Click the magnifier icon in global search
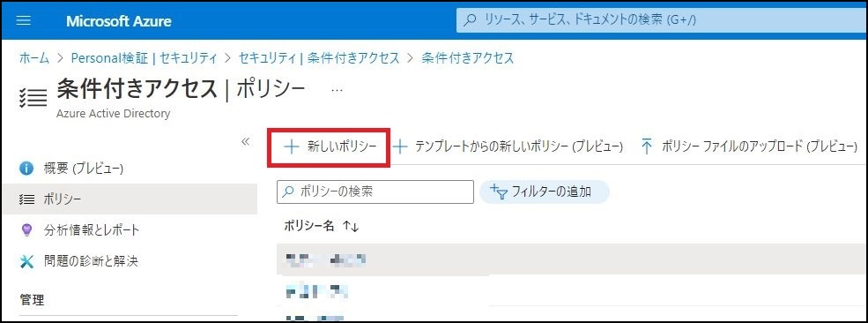The width and height of the screenshot is (868, 323). tap(470, 21)
